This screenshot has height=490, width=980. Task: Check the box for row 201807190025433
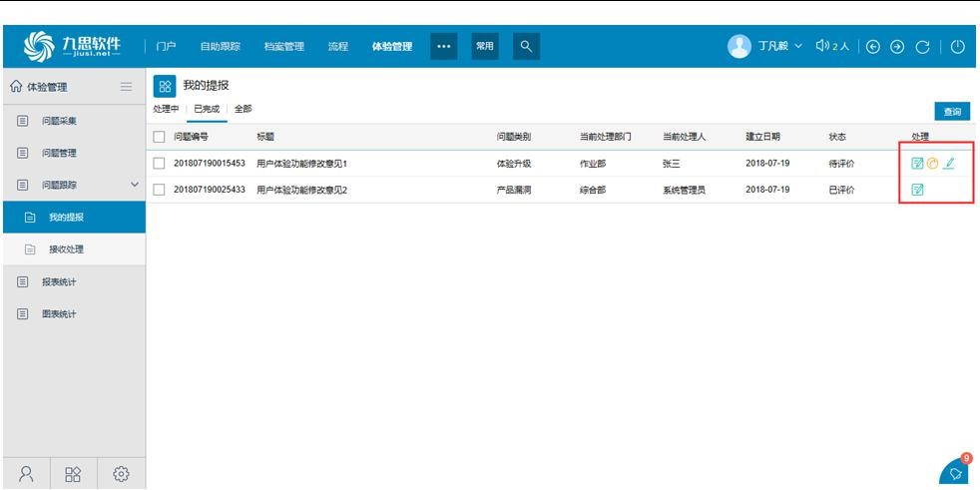pos(160,190)
